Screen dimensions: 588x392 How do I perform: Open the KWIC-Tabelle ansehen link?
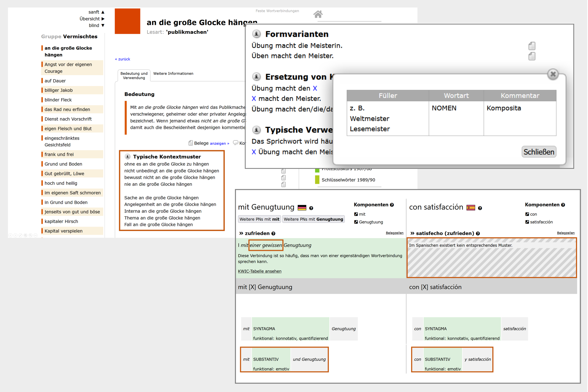[x=260, y=271]
